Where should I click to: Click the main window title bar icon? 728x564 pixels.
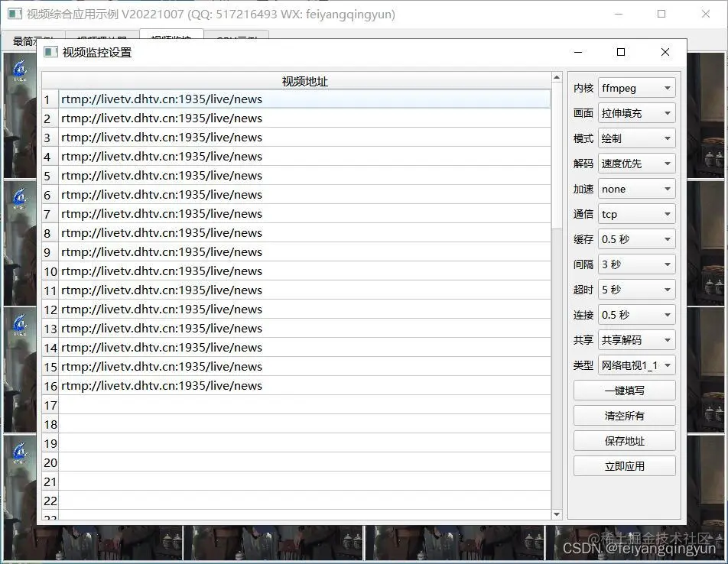[x=15, y=14]
